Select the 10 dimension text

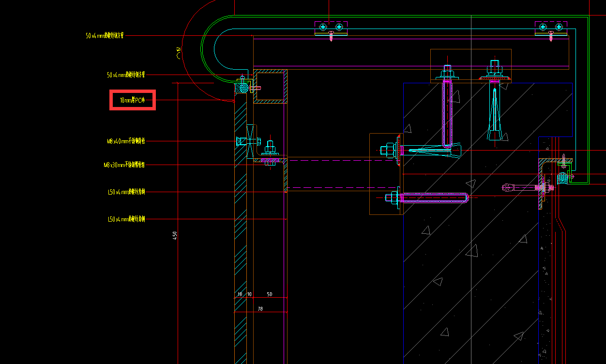pos(250,294)
